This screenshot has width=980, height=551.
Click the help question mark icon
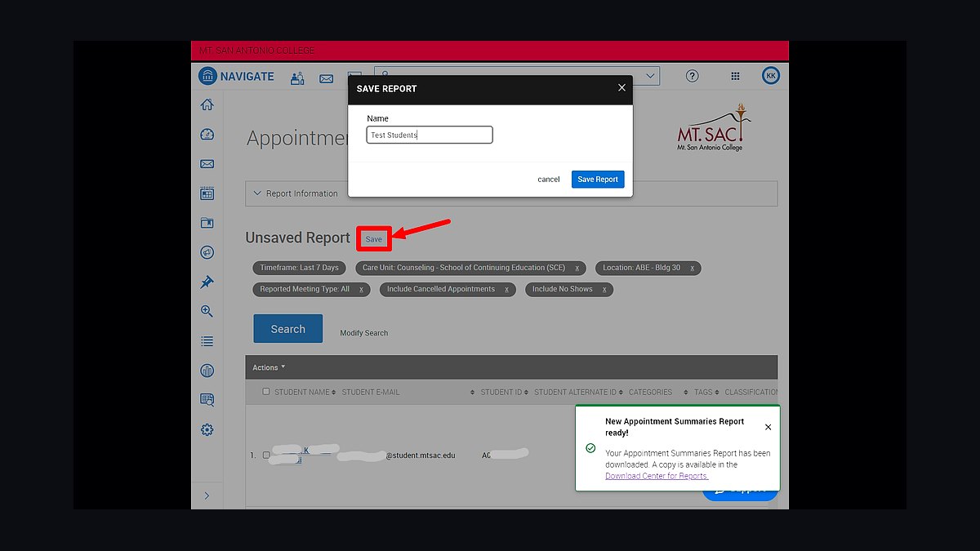[692, 76]
